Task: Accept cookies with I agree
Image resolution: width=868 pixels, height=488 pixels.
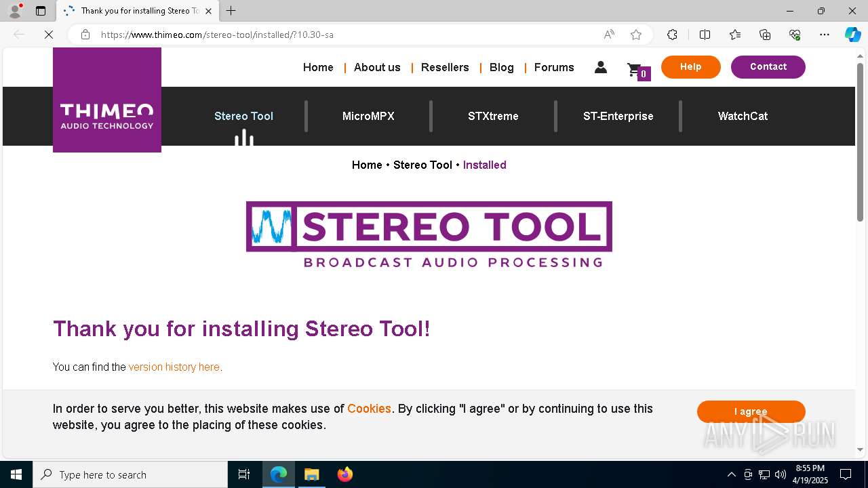Action: coord(751,411)
